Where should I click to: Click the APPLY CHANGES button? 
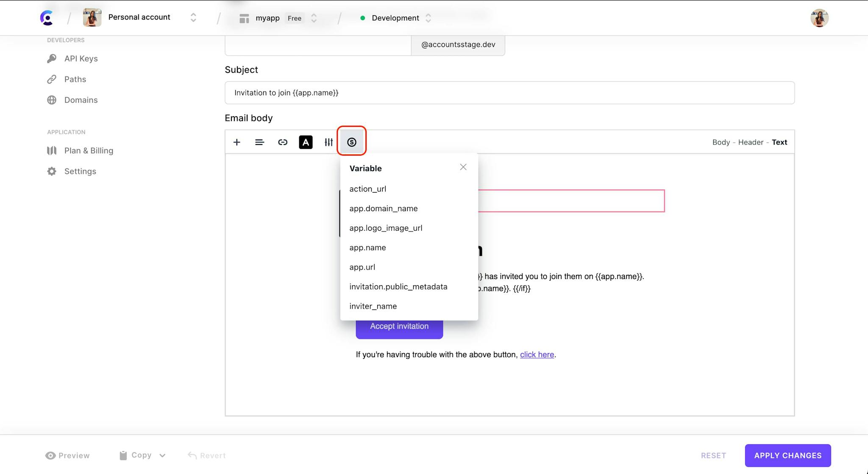coord(787,455)
